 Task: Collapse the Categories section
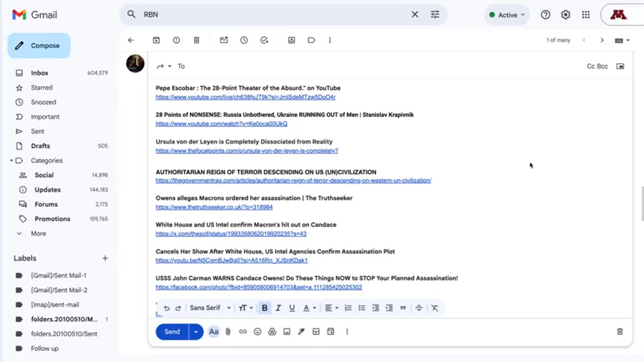click(12, 161)
